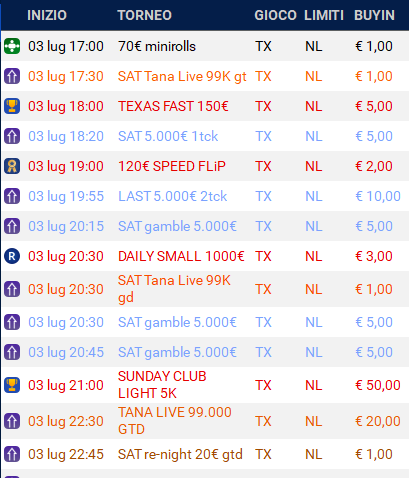The width and height of the screenshot is (409, 478).
Task: Click the satellite arrow icon for SAT 5.000€ 1tck
Action: [x=12, y=136]
